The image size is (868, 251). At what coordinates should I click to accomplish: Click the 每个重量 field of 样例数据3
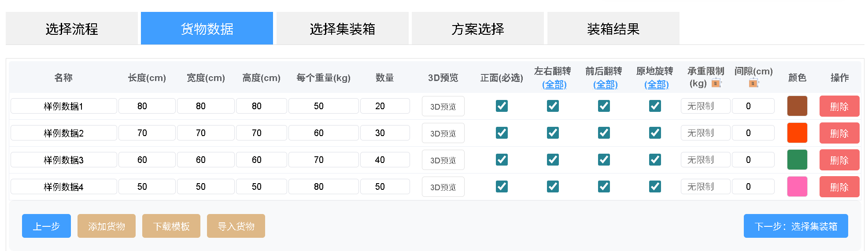tap(324, 160)
